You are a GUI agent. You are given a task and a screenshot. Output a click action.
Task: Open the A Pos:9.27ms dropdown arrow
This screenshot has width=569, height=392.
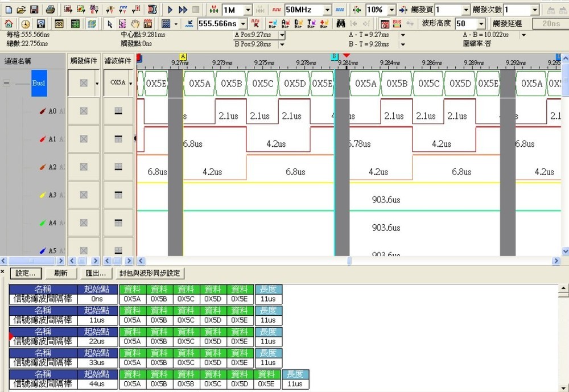pos(282,35)
